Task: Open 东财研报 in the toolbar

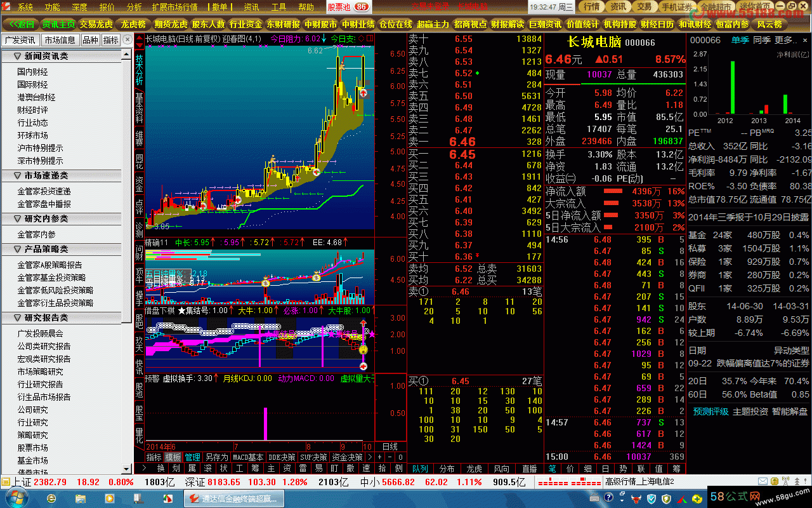Action: tap(284, 24)
